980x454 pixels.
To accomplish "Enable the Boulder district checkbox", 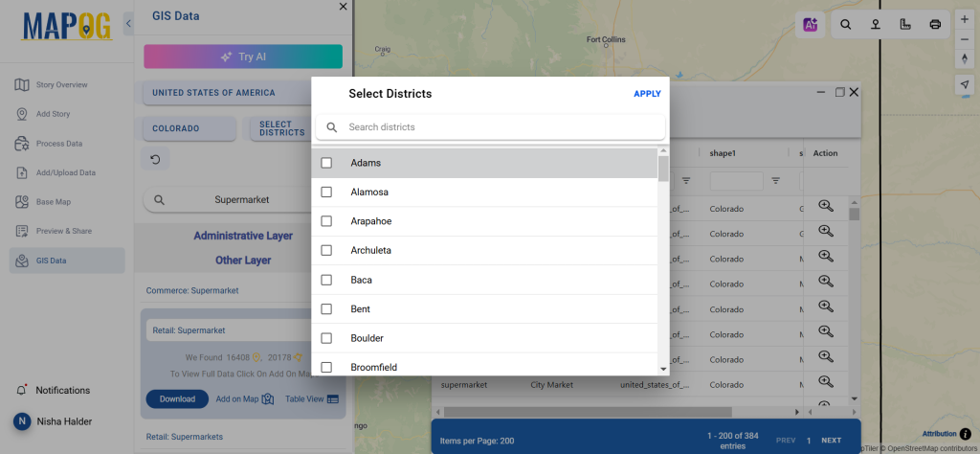I will pyautogui.click(x=326, y=338).
